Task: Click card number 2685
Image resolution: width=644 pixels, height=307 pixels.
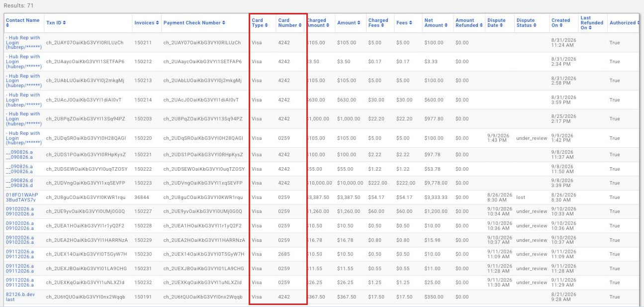Action: (x=284, y=254)
